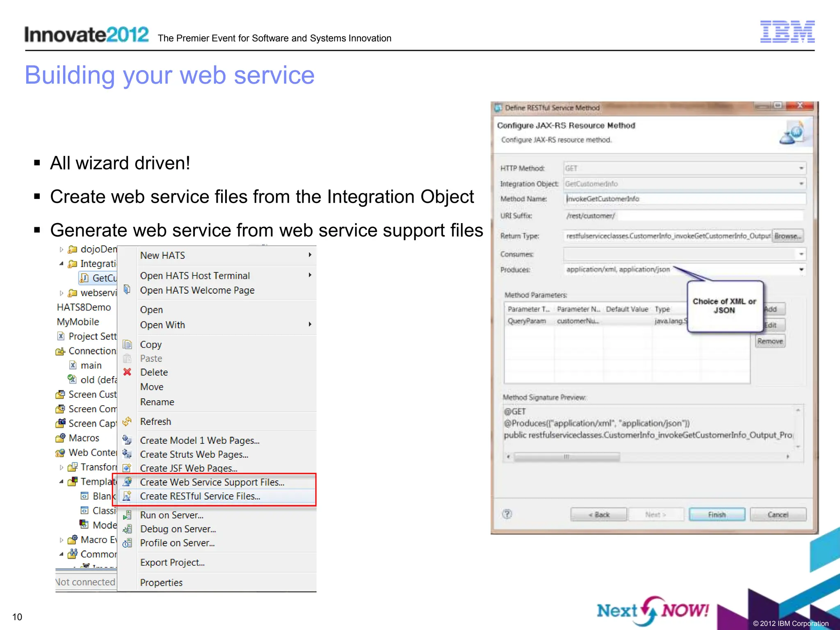840x630 pixels.
Task: Click the Web Content icon in tree
Action: pos(60,453)
